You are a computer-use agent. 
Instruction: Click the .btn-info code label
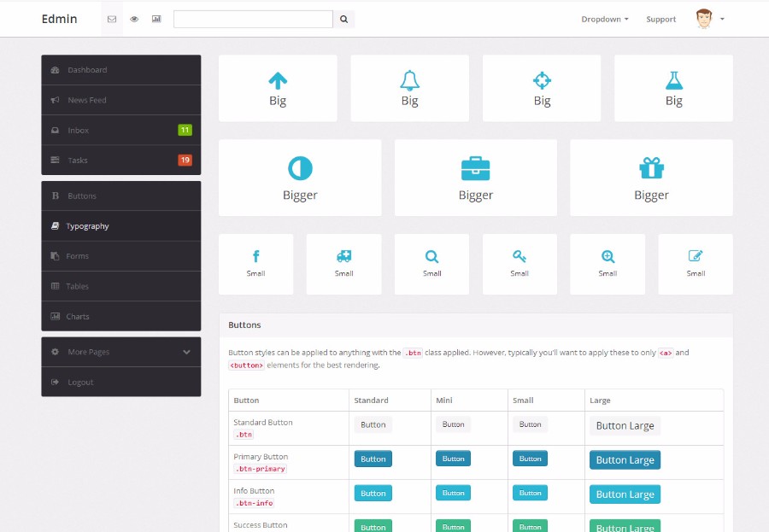[x=254, y=503]
